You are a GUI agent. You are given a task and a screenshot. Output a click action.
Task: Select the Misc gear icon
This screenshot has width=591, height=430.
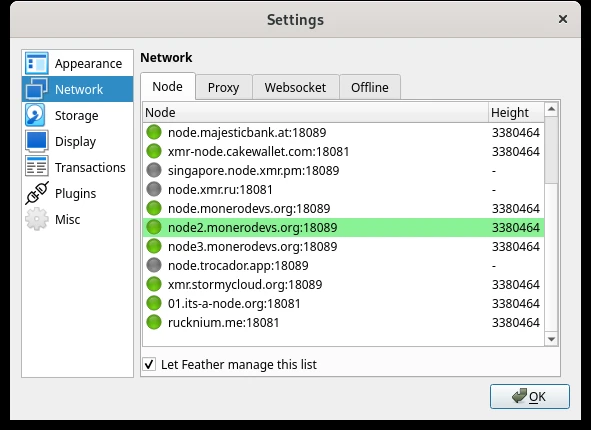[37, 219]
